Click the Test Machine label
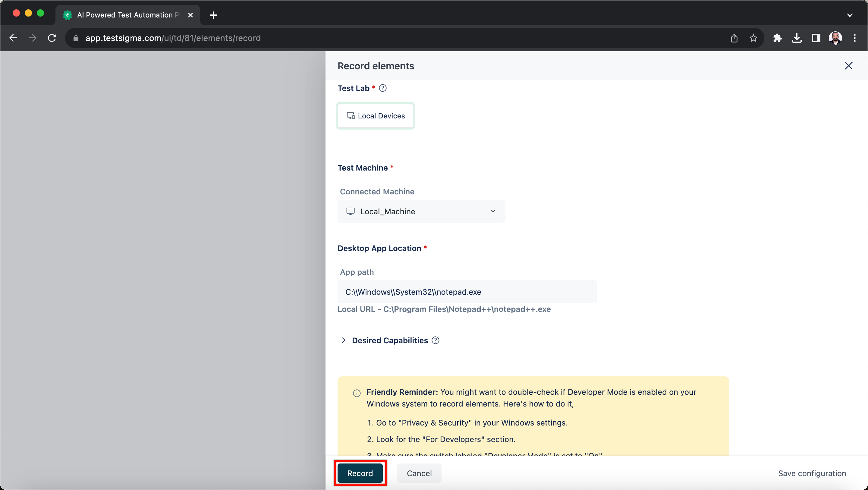The image size is (868, 490). 363,168
